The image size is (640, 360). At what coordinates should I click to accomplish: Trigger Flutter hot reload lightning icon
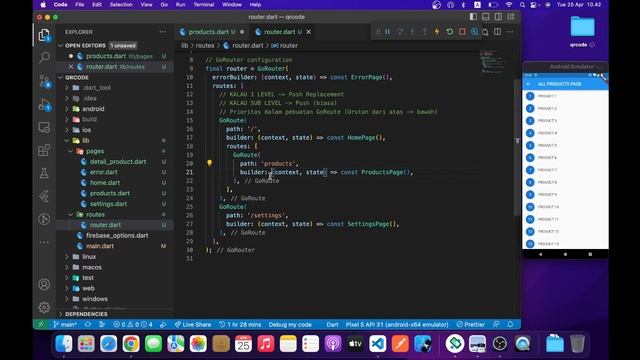(437, 31)
